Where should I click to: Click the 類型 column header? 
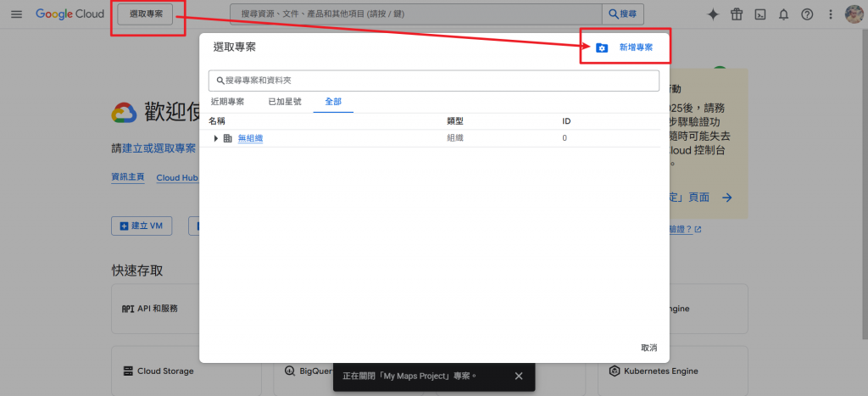tap(455, 121)
